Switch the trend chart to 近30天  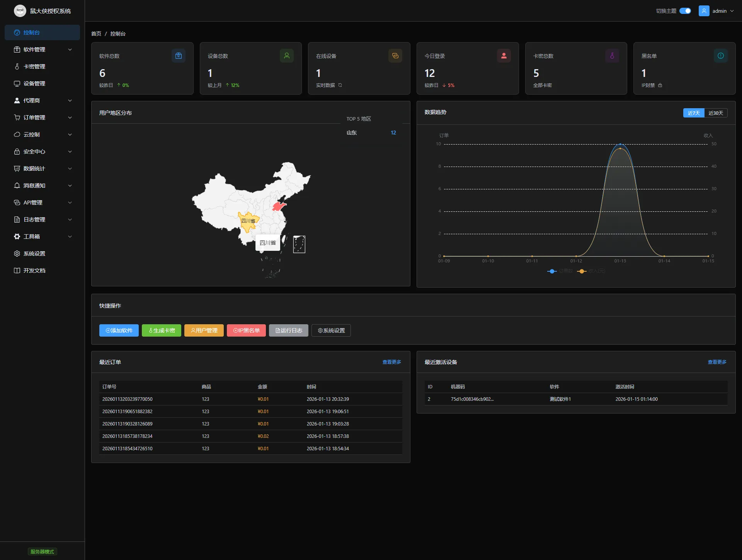point(716,113)
